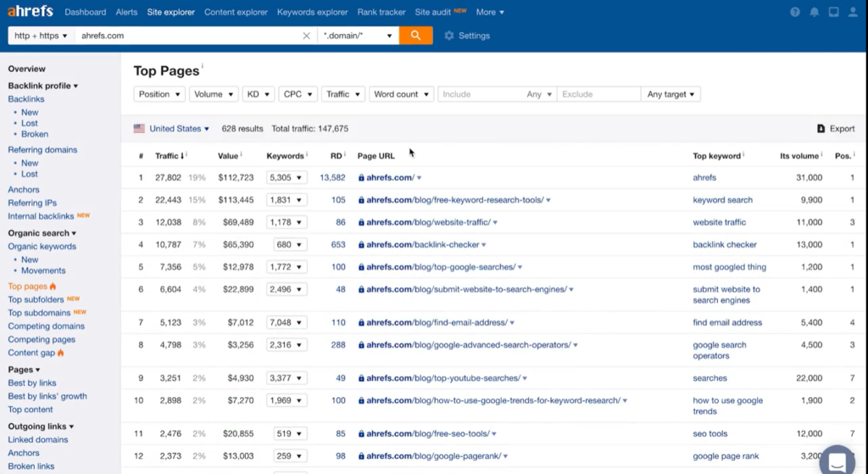Open Competing domains in the sidebar

point(47,326)
